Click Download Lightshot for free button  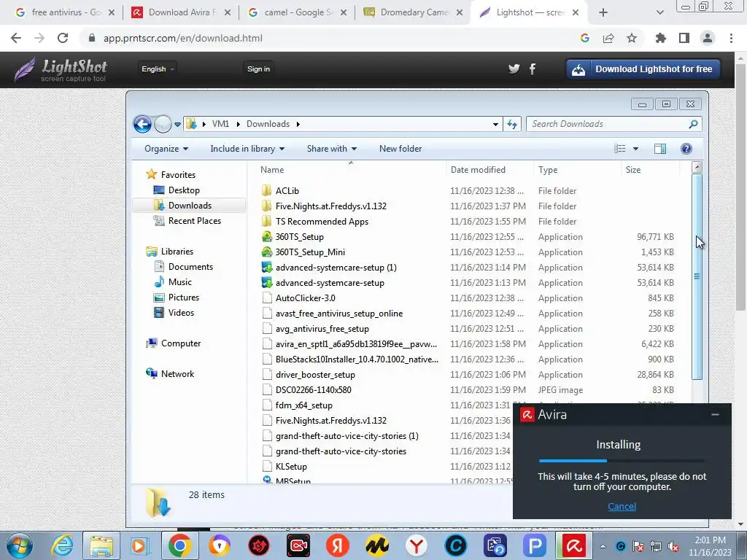pyautogui.click(x=643, y=69)
